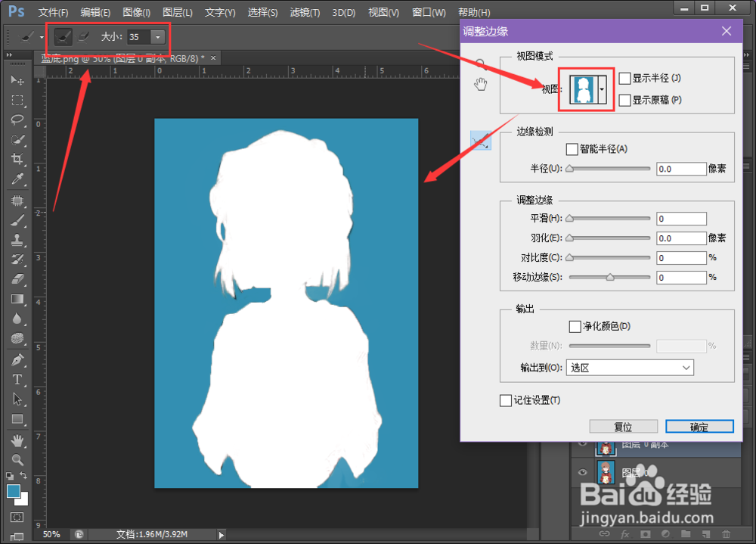Select the Spot Healing Brush tool

pyautogui.click(x=17, y=200)
